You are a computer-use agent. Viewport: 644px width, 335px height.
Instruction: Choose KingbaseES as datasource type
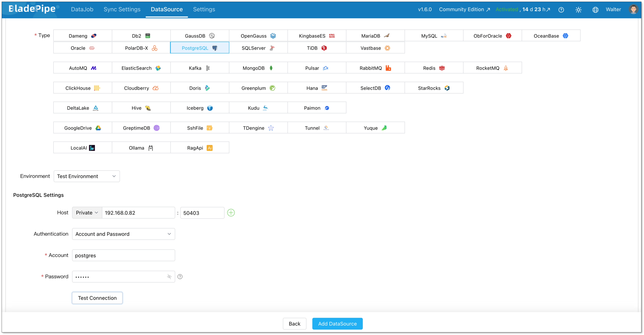317,36
